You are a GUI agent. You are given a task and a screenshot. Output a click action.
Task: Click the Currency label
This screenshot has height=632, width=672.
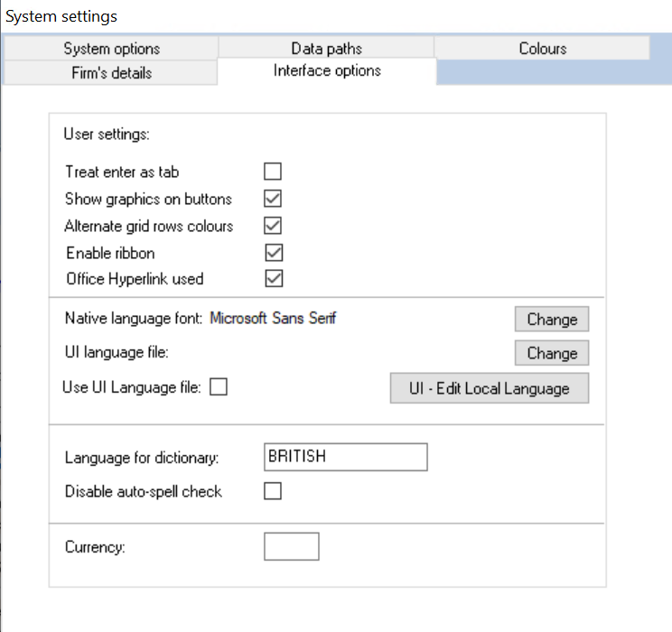(95, 547)
